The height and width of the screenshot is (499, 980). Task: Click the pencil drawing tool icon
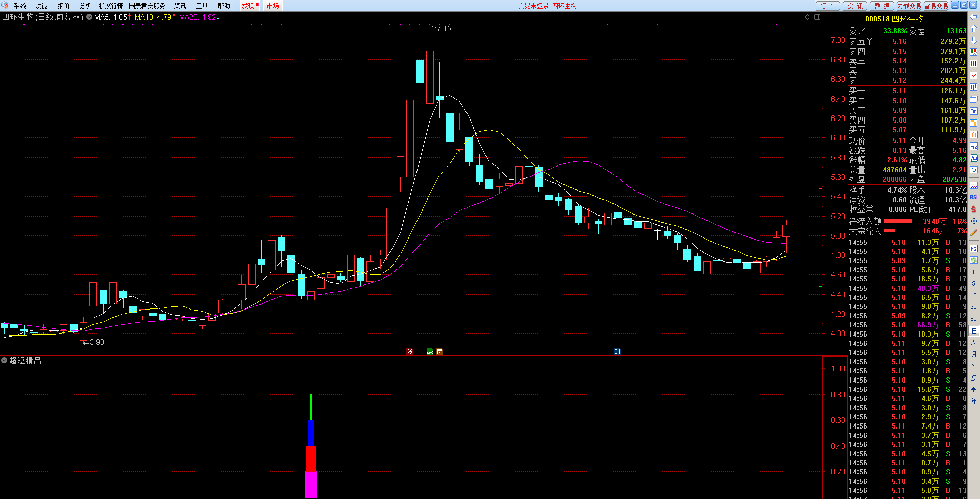click(973, 232)
